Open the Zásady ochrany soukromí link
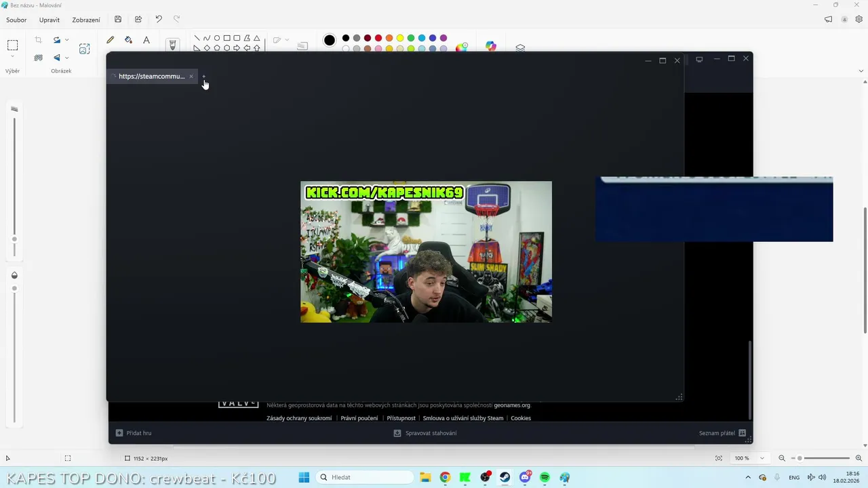This screenshot has height=488, width=868. tap(299, 418)
